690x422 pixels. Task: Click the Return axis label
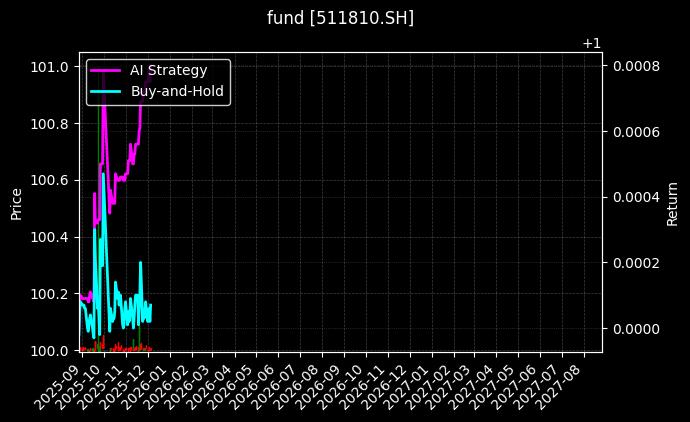(672, 204)
